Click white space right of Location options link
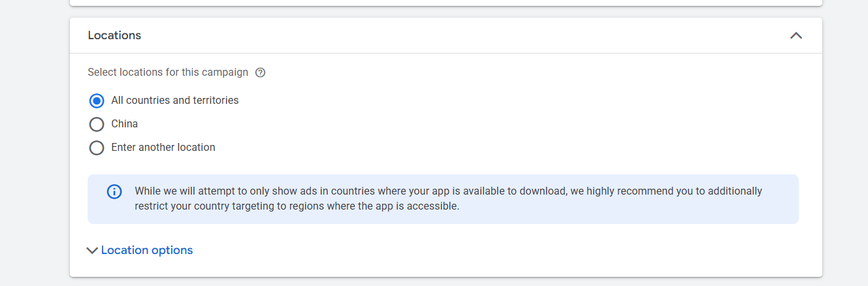This screenshot has width=868, height=286. [457, 251]
